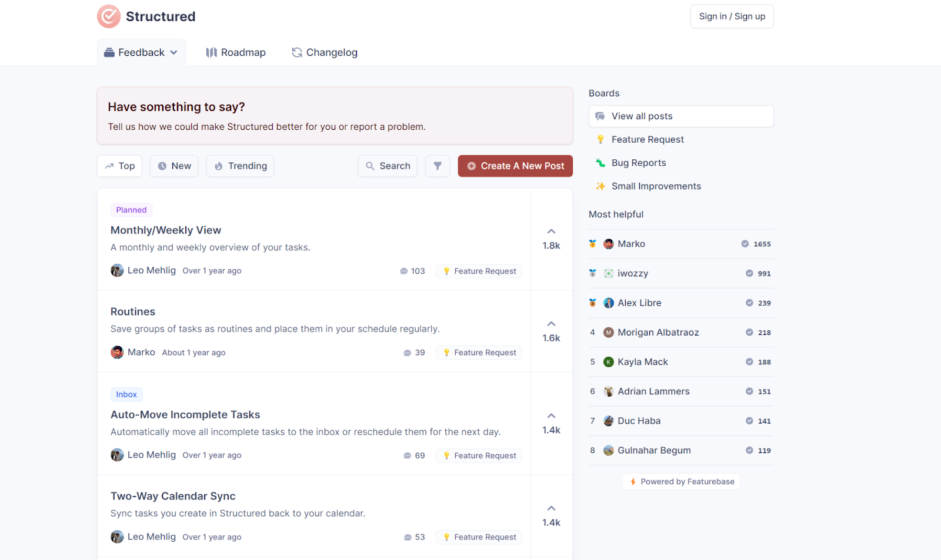Open the filter funnel icon button
This screenshot has width=941, height=560.
tap(438, 166)
